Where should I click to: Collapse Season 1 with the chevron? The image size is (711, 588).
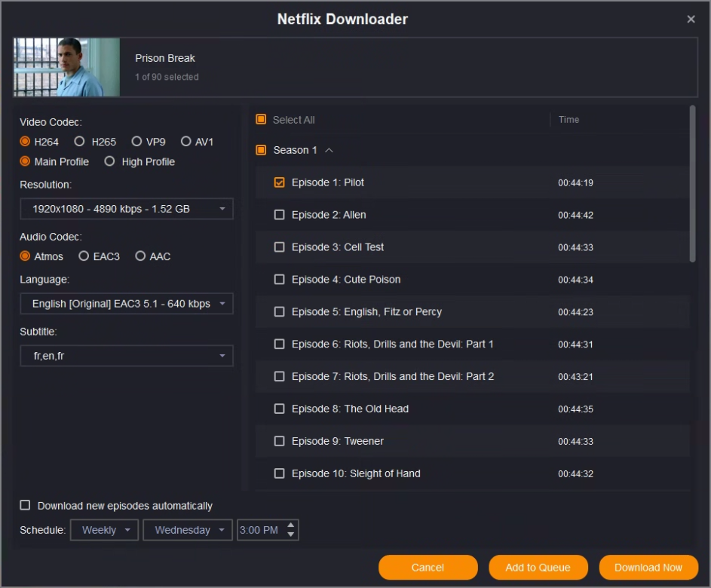[329, 150]
